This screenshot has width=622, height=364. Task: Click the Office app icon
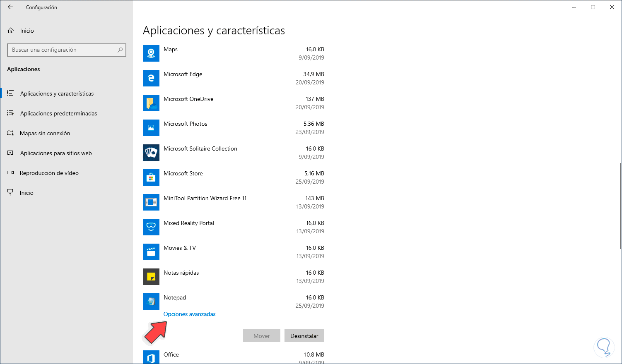pyautogui.click(x=151, y=357)
